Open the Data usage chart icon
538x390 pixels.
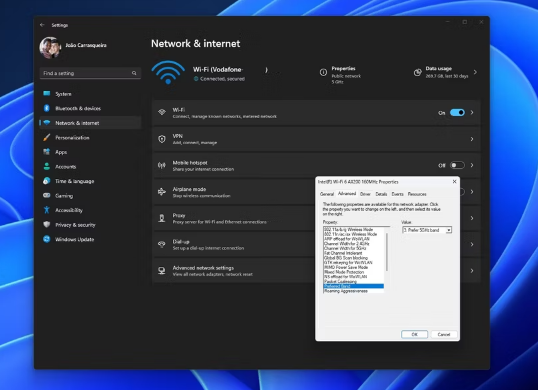(418, 72)
